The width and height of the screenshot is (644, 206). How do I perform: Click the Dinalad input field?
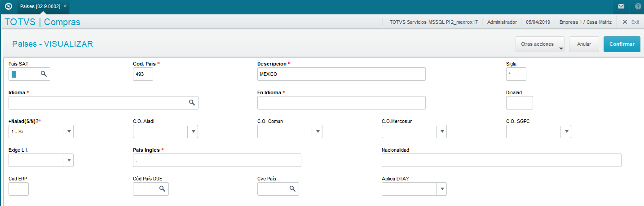(520, 103)
